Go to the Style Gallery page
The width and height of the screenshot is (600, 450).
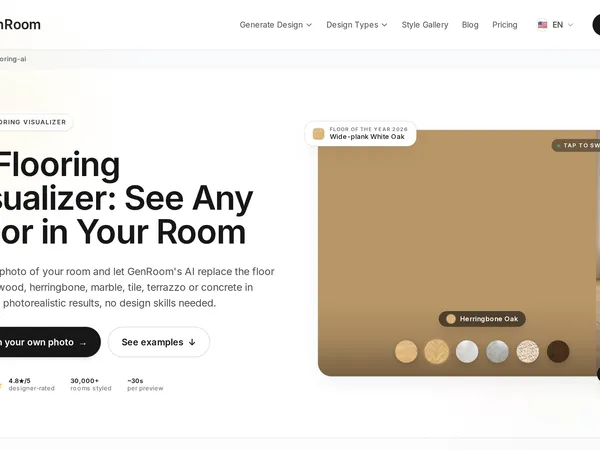pos(425,25)
